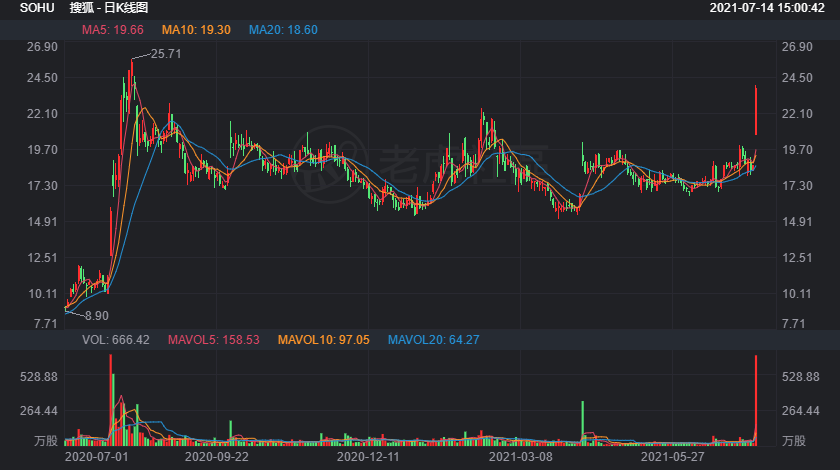Click the left axis 10.11 price label
Screen dimensions: 840x470
[x=42, y=294]
